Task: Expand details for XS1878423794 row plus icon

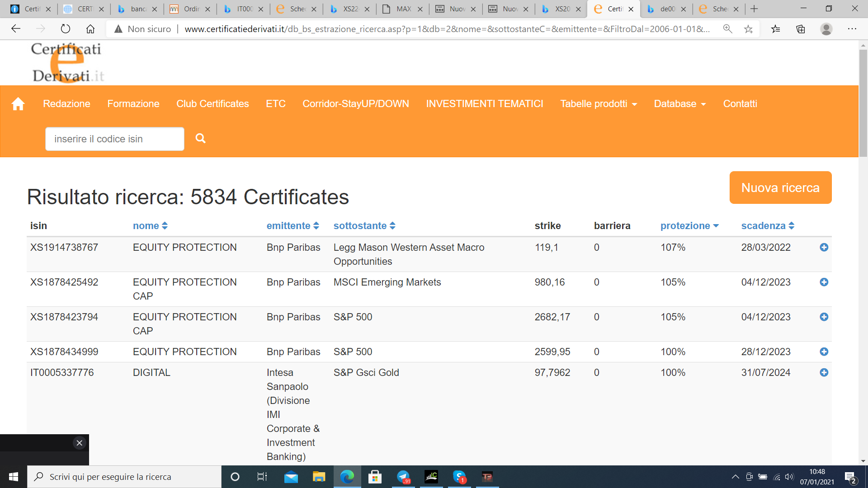Action: click(824, 317)
